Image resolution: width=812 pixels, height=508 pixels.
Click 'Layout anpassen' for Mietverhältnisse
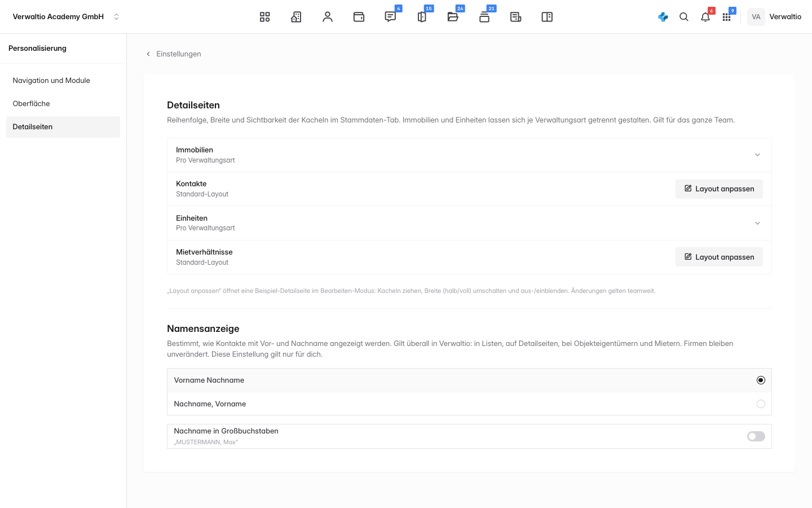coord(719,257)
